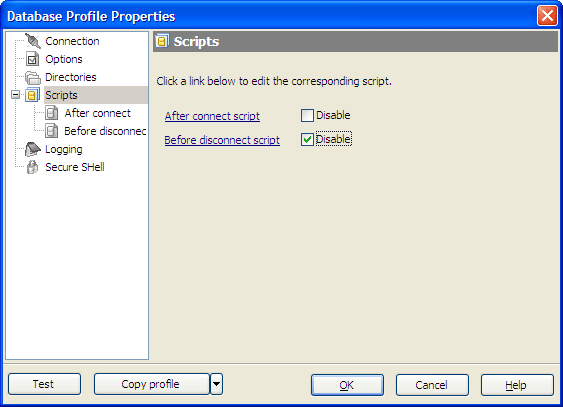Click the Cancel button
563x407 pixels.
[432, 385]
